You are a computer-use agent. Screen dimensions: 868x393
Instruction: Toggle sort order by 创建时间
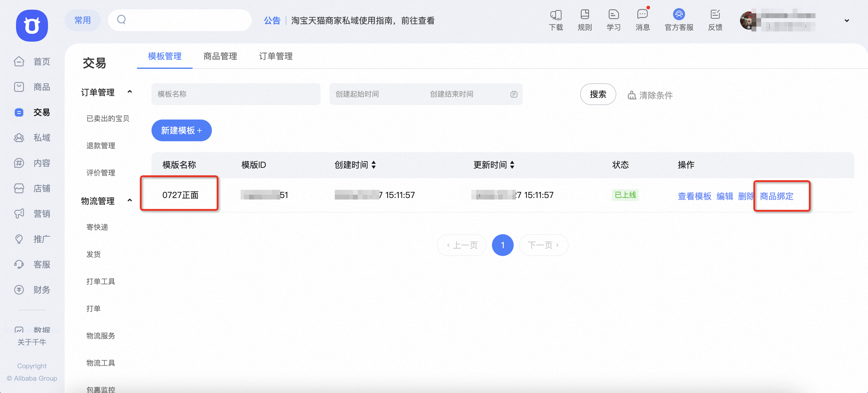pyautogui.click(x=374, y=165)
